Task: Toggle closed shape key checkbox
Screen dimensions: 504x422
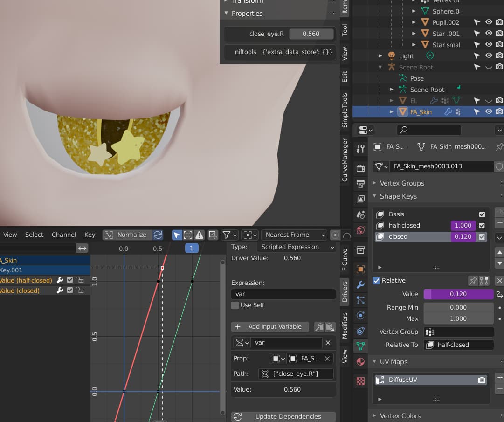Action: click(482, 237)
